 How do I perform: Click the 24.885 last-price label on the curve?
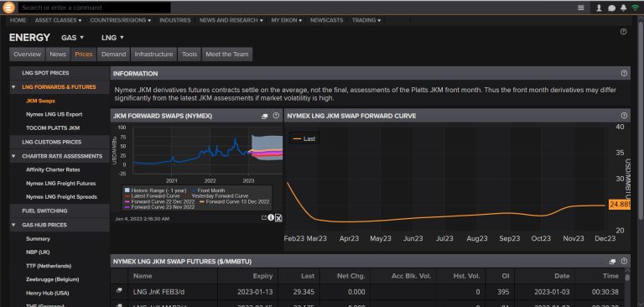coord(620,205)
